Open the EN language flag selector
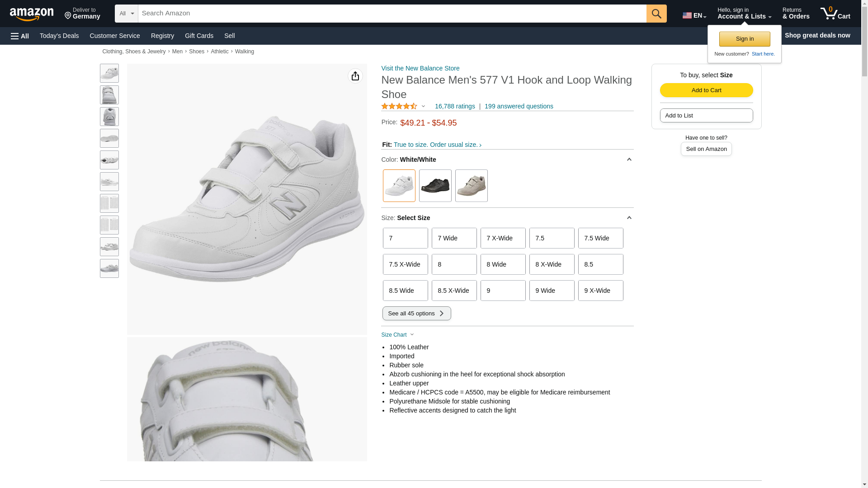The image size is (868, 488). (x=694, y=15)
